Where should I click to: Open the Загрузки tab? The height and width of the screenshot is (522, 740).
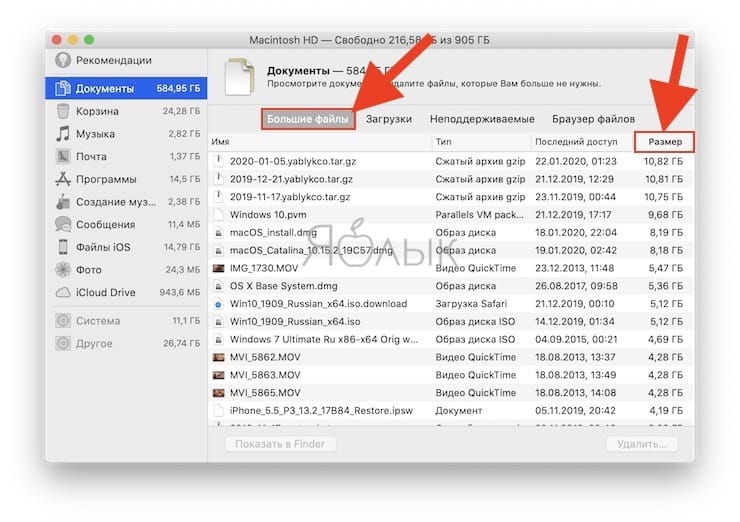click(389, 119)
